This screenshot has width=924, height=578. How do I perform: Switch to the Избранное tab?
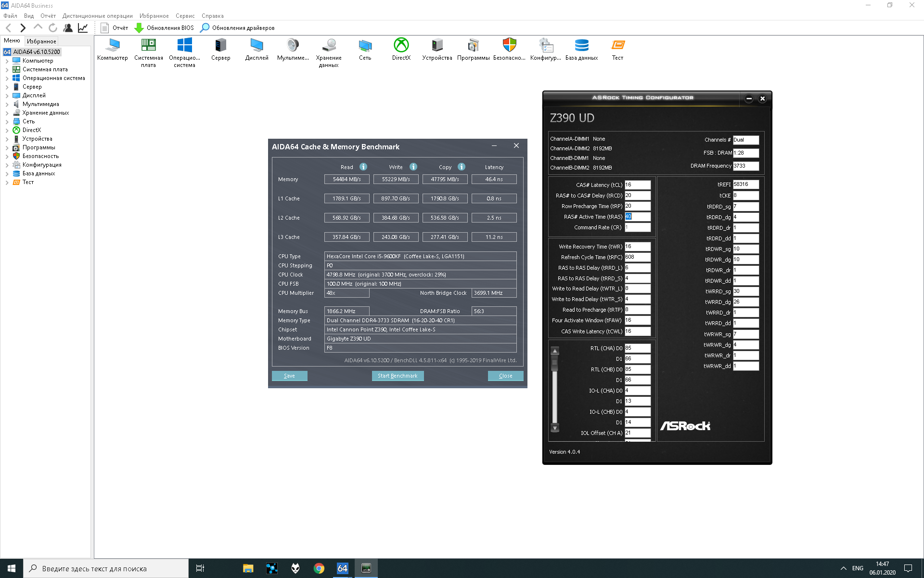click(x=41, y=41)
